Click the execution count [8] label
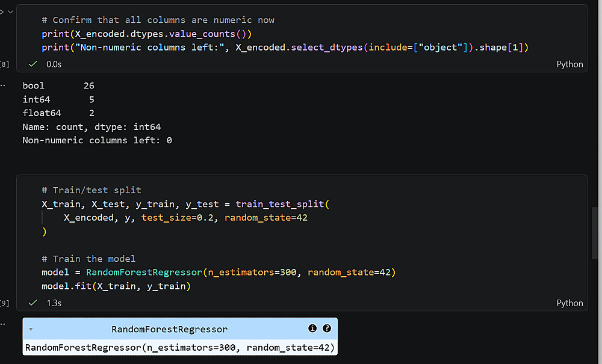The image size is (602, 364). pyautogui.click(x=5, y=64)
